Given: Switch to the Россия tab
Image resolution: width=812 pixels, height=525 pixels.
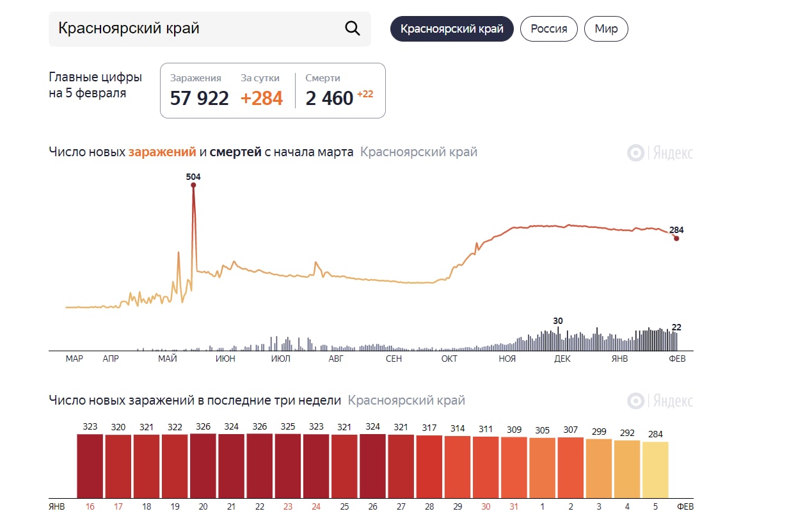Looking at the screenshot, I should coord(549,29).
